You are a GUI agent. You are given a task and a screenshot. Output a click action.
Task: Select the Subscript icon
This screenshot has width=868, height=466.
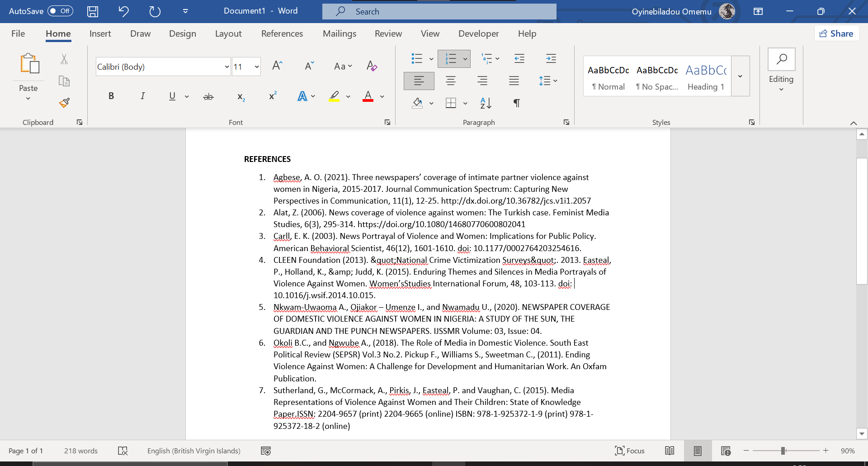(241, 95)
